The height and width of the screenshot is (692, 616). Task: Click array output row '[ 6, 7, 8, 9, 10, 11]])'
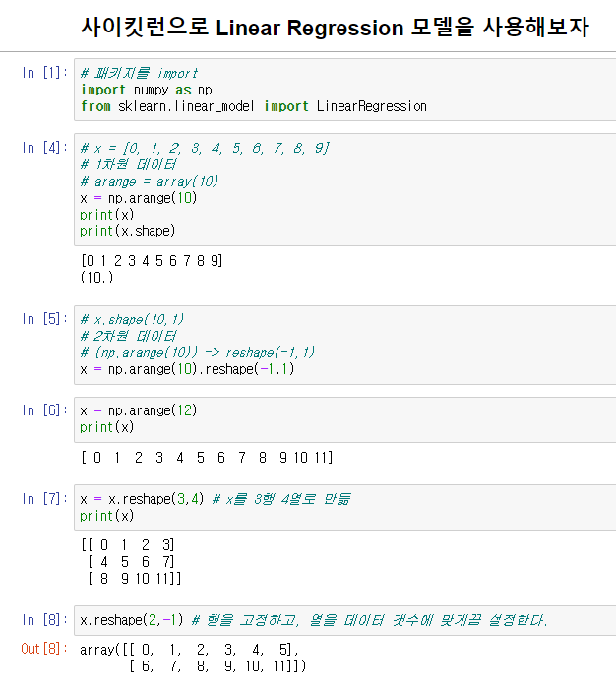[x=217, y=666]
